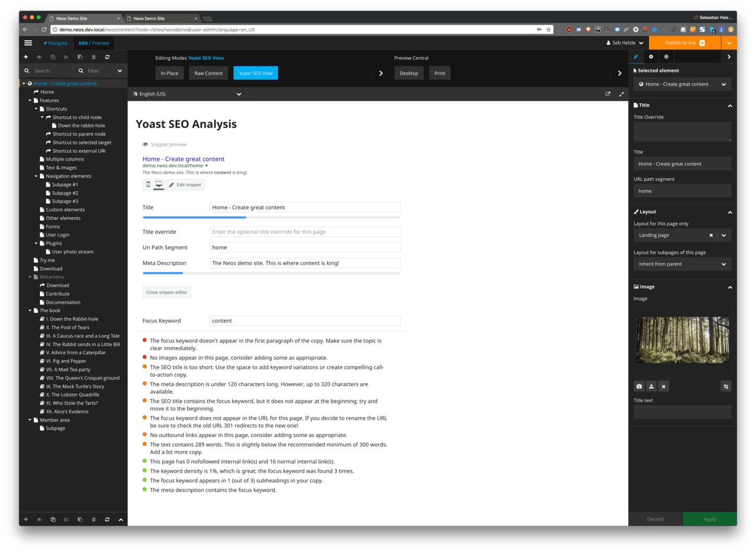Switch to the Navigate tab
This screenshot has width=756, height=553.
coord(55,43)
